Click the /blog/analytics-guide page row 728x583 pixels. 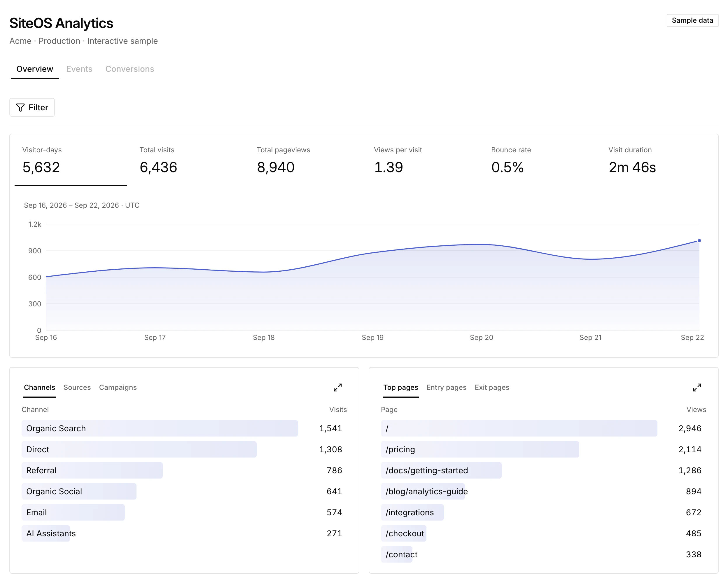[543, 491]
